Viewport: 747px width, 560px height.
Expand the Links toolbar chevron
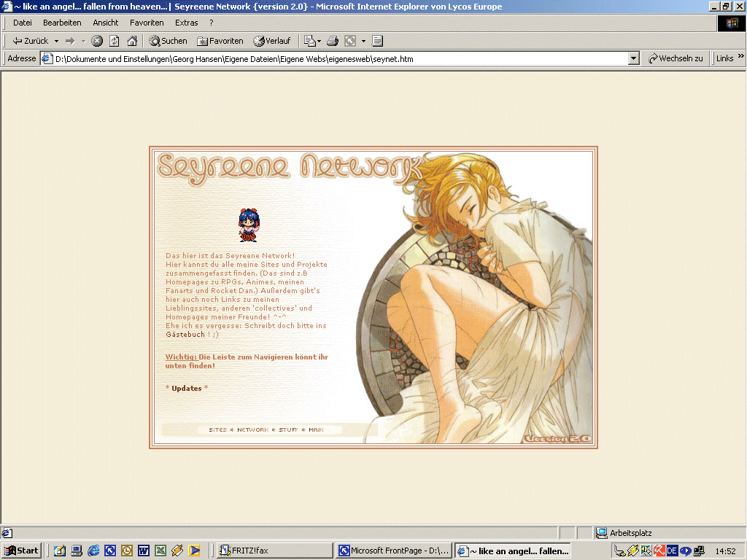pyautogui.click(x=741, y=56)
